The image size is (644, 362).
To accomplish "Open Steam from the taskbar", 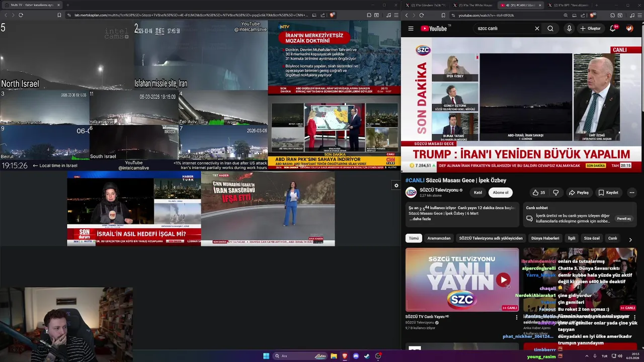I will click(367, 356).
